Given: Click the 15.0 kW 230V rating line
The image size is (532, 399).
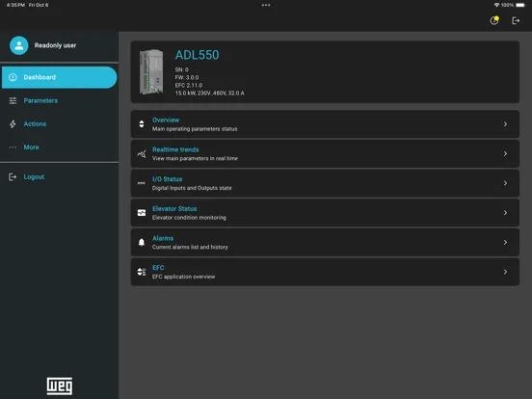Looking at the screenshot, I should coord(209,93).
